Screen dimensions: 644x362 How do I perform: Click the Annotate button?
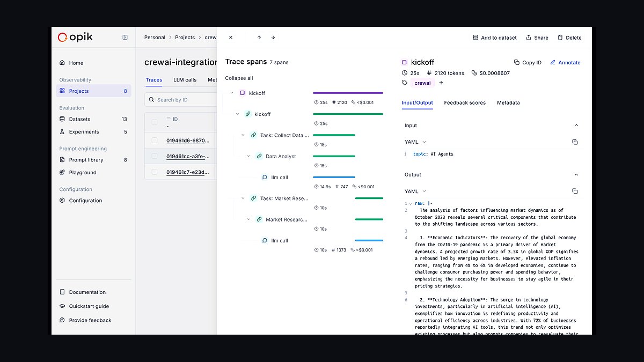tap(565, 63)
